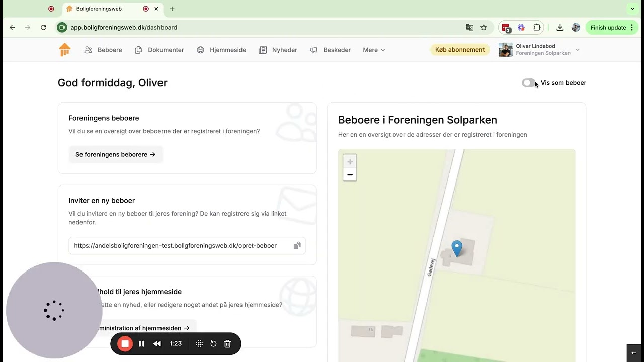Open a new browser tab
The image size is (644, 362).
click(x=172, y=9)
